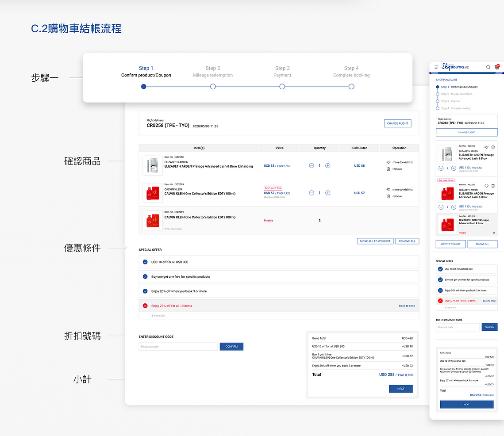Click desktop flight 'CR0258 (TPE - TYO)' text
This screenshot has width=504, height=436.
pyautogui.click(x=168, y=126)
